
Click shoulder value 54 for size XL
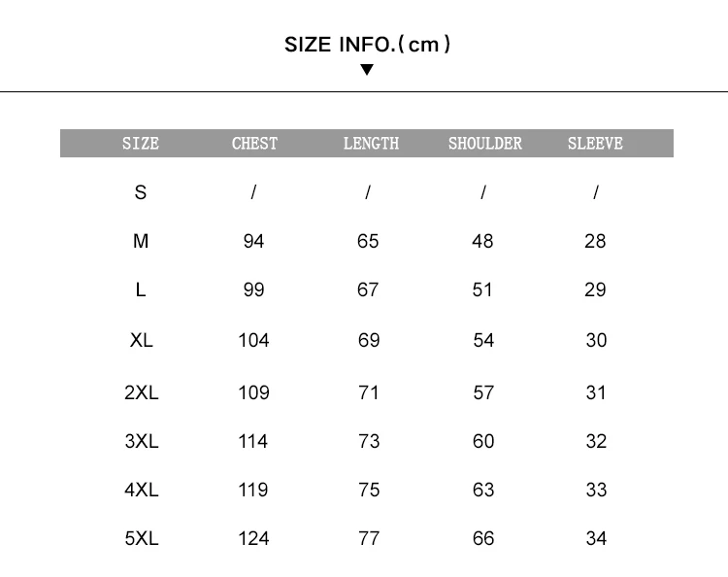click(x=483, y=340)
